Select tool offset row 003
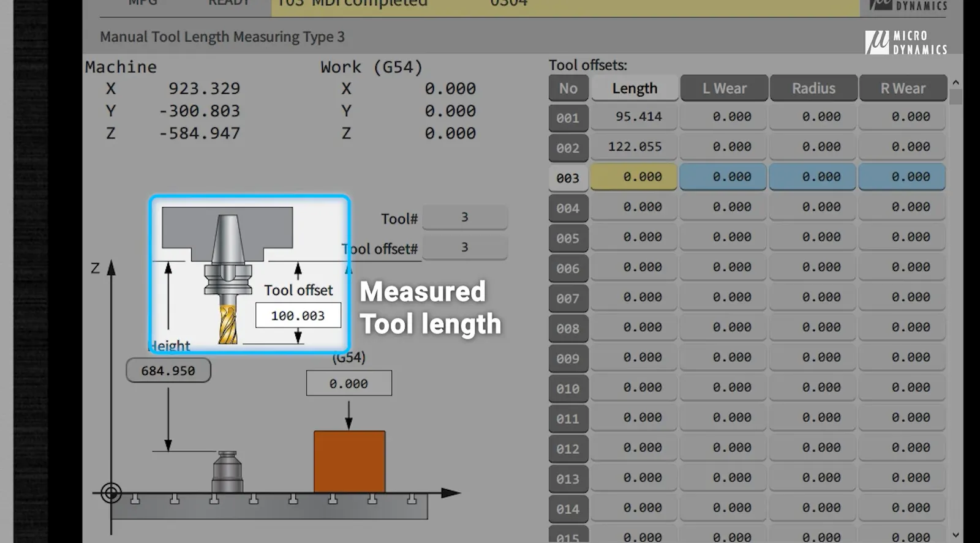The height and width of the screenshot is (543, 980). pos(568,178)
